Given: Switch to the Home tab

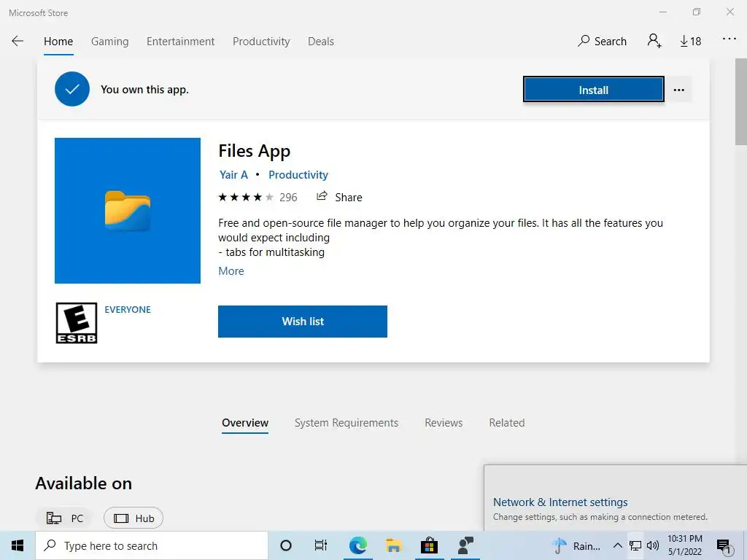Looking at the screenshot, I should [x=58, y=42].
